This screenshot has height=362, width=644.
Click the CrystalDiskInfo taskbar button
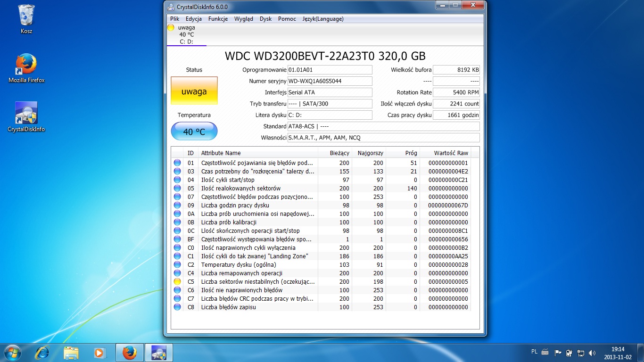(159, 352)
